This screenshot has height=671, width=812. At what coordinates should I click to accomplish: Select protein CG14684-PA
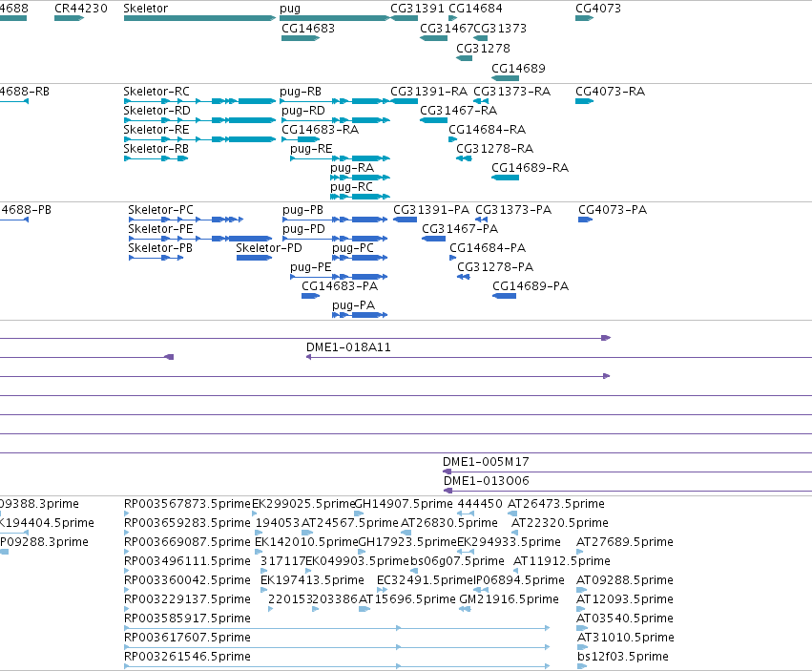coord(452,258)
